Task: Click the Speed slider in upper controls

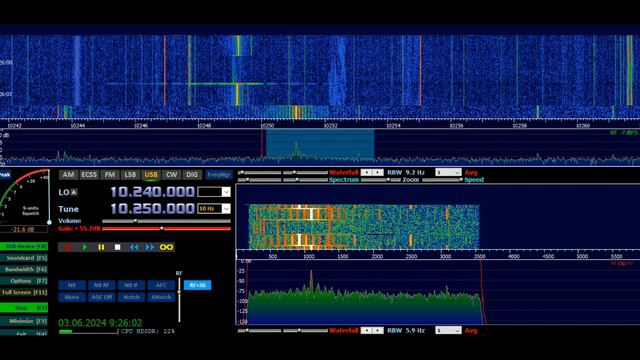Action: [x=442, y=180]
